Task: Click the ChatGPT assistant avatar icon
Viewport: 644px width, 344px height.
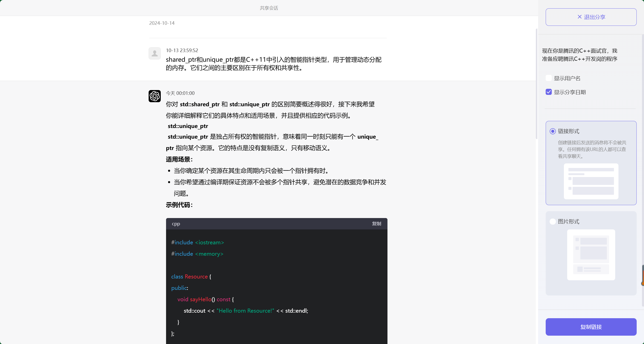Action: (x=155, y=96)
